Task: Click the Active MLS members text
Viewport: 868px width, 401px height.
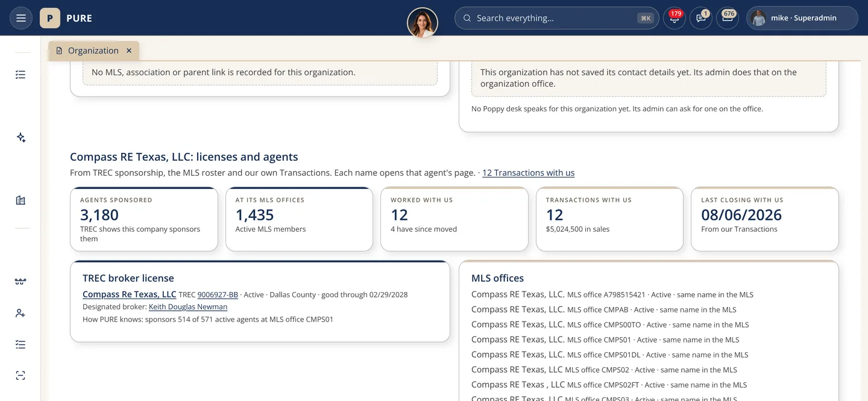Action: coord(271,229)
